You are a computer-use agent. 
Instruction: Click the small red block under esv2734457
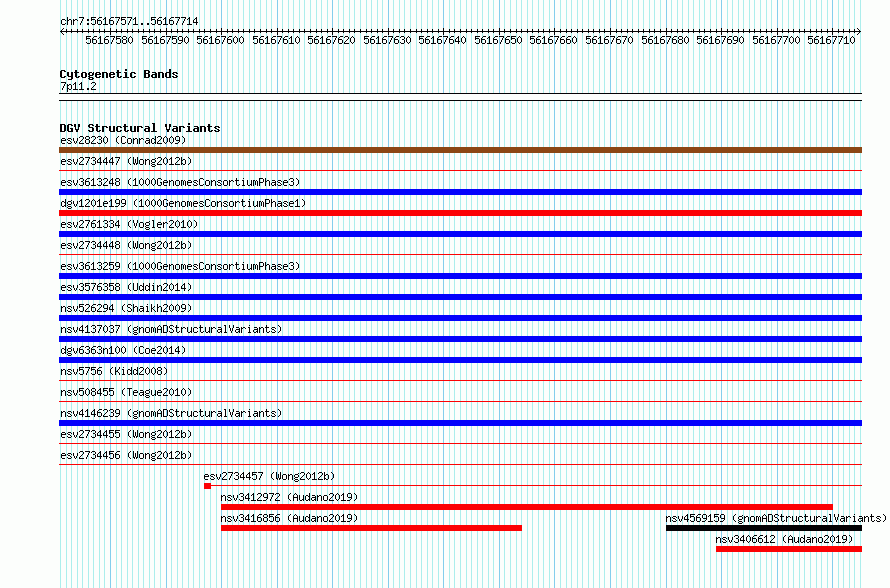pyautogui.click(x=207, y=486)
